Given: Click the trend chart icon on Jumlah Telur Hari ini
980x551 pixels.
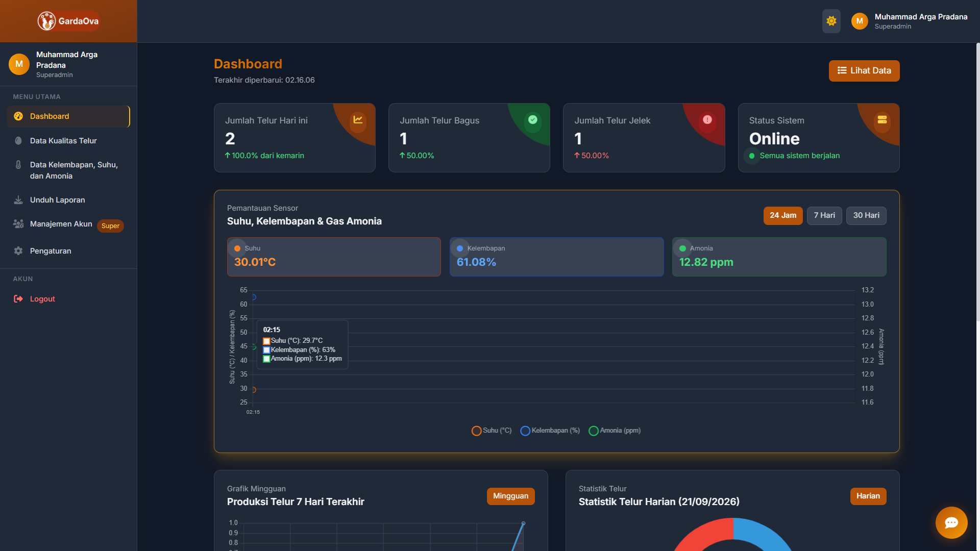Looking at the screenshot, I should pos(358,120).
